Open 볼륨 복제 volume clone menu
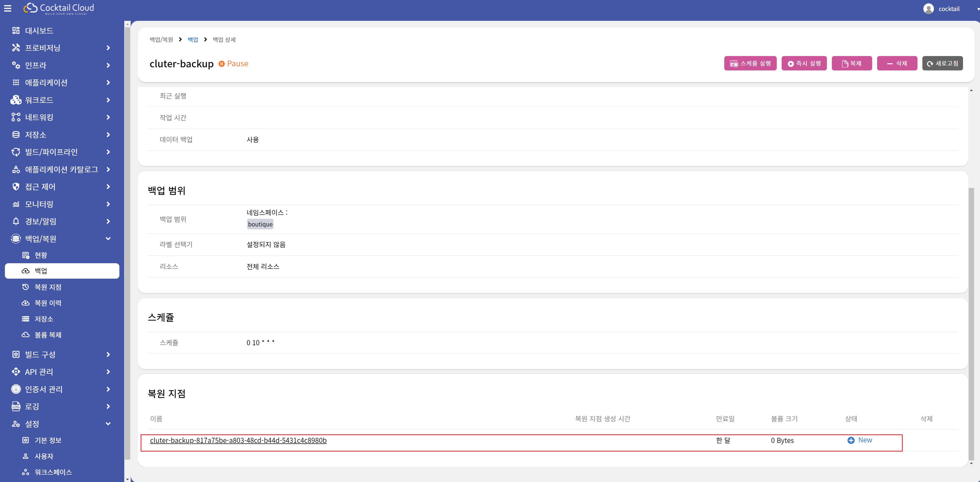Viewport: 980px width, 482px height. click(48, 335)
